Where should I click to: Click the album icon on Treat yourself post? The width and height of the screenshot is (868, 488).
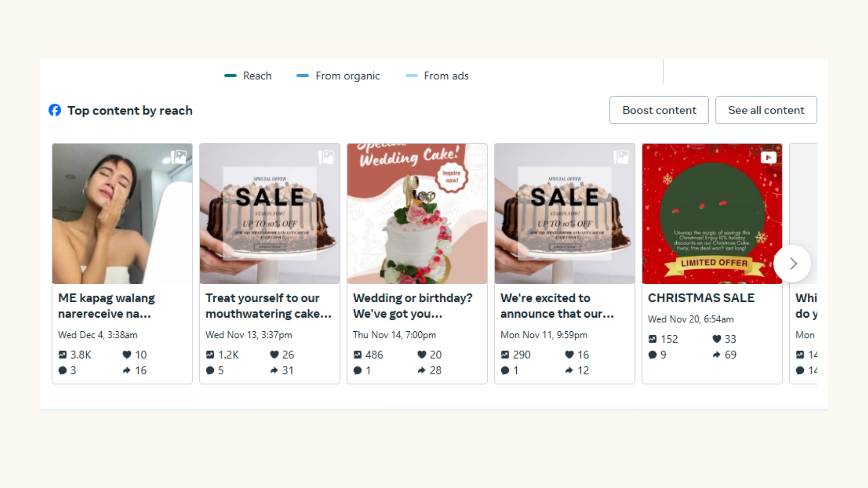326,157
